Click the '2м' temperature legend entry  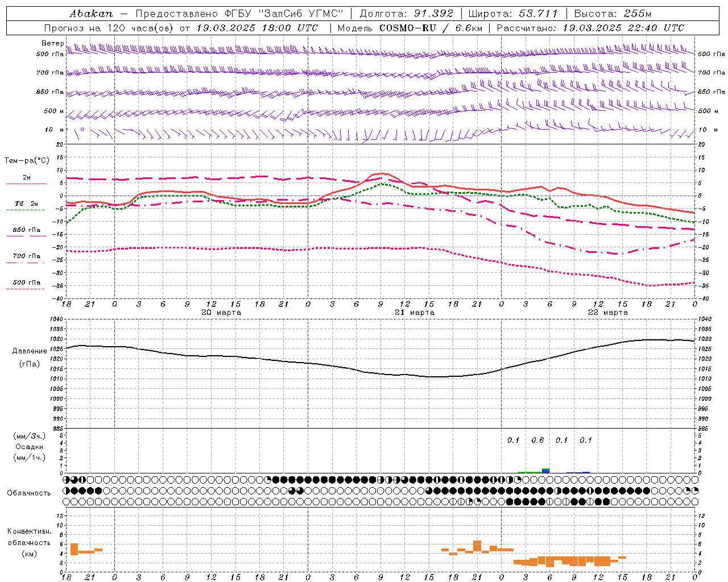27,178
